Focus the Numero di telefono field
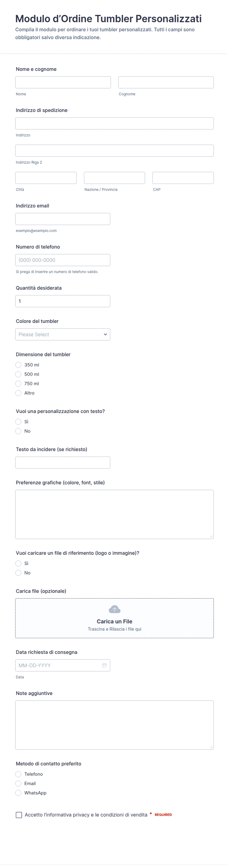This screenshot has height=868, width=227. pos(63,260)
